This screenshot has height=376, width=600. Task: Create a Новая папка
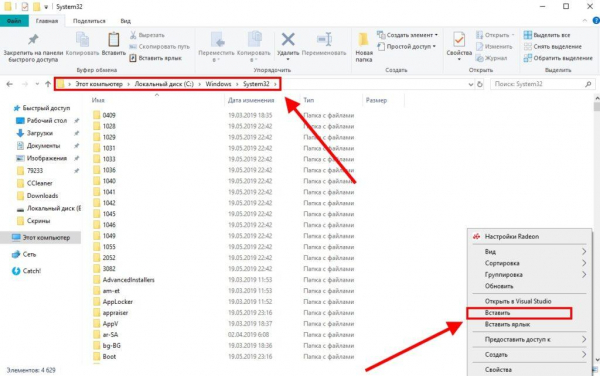(x=364, y=47)
